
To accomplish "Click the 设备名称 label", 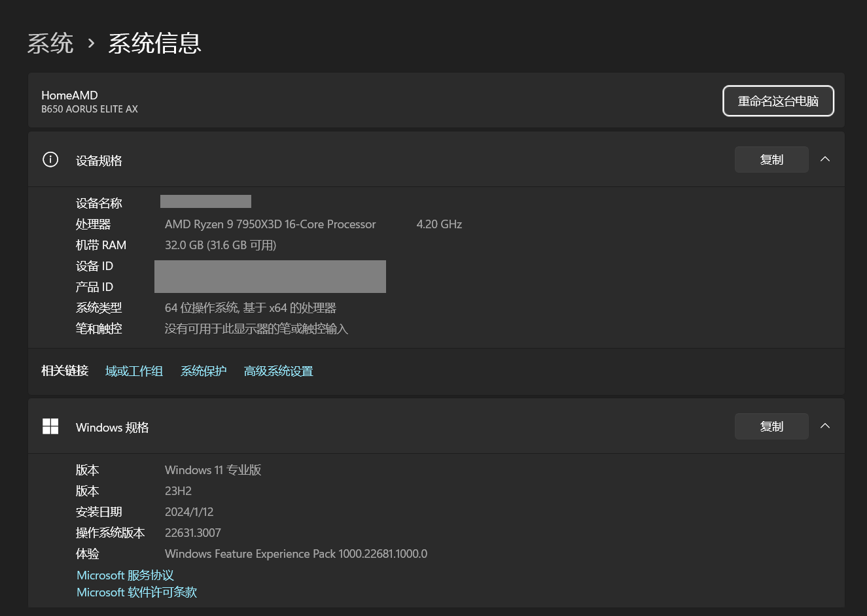I will [x=99, y=203].
